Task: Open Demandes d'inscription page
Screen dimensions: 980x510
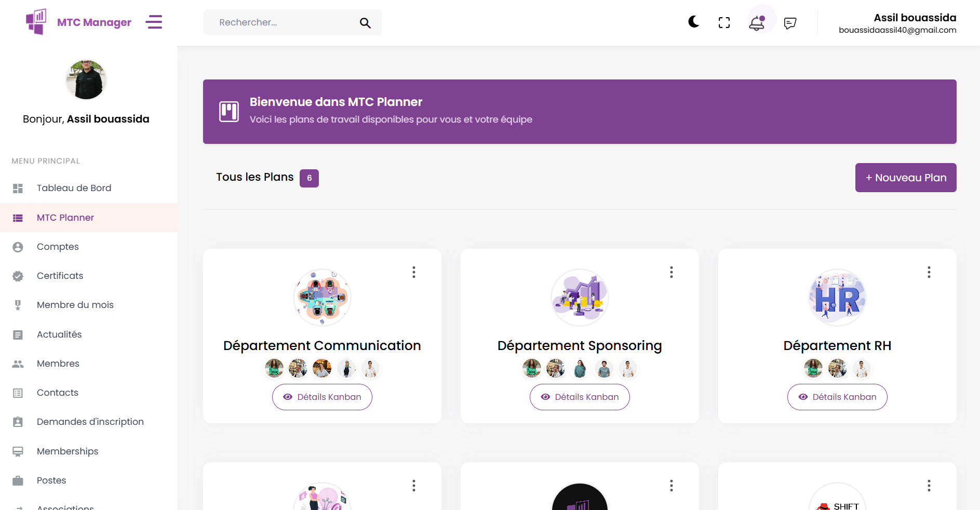Action: tap(88, 422)
